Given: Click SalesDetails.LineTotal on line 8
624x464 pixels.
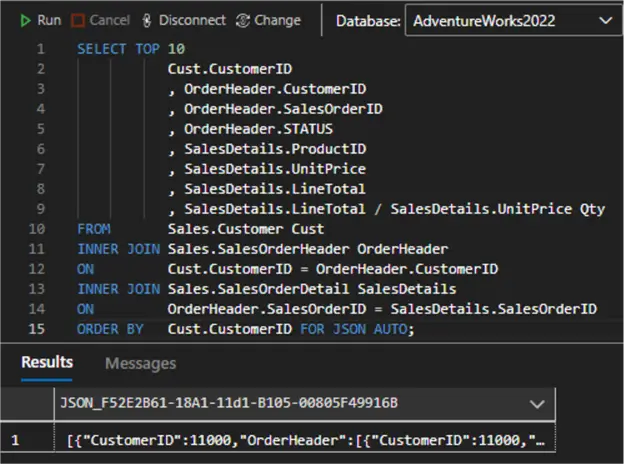Looking at the screenshot, I should (275, 189).
